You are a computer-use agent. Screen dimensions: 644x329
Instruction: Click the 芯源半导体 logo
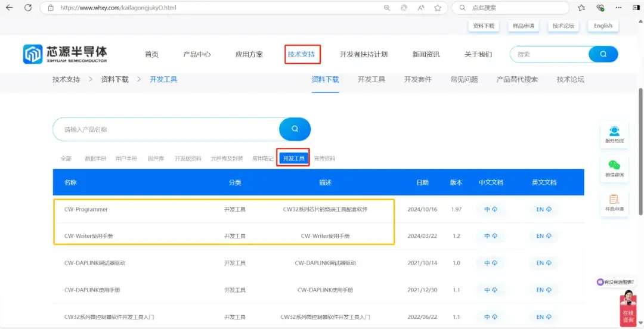pos(65,54)
